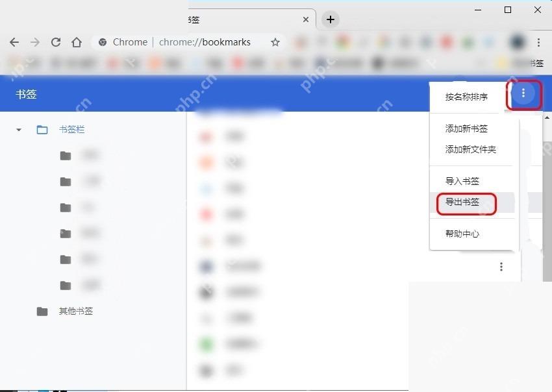This screenshot has width=552, height=392.
Task: Minimize the Chrome window
Action: 478,10
